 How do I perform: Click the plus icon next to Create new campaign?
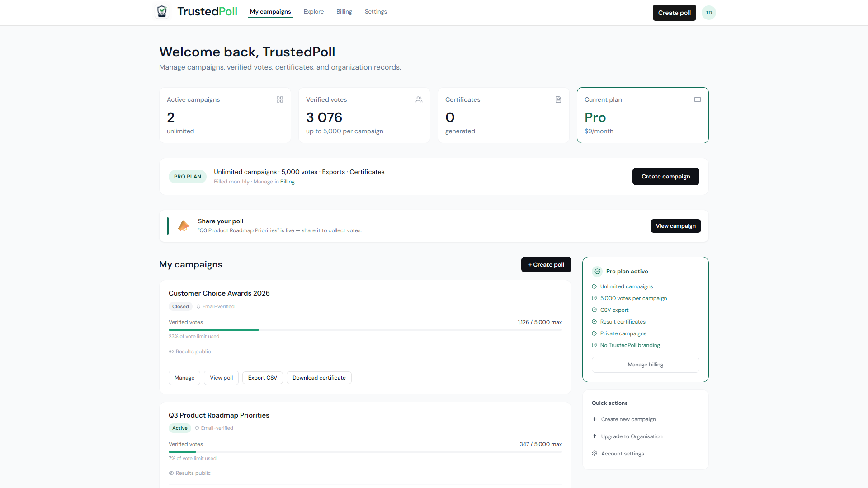(594, 419)
